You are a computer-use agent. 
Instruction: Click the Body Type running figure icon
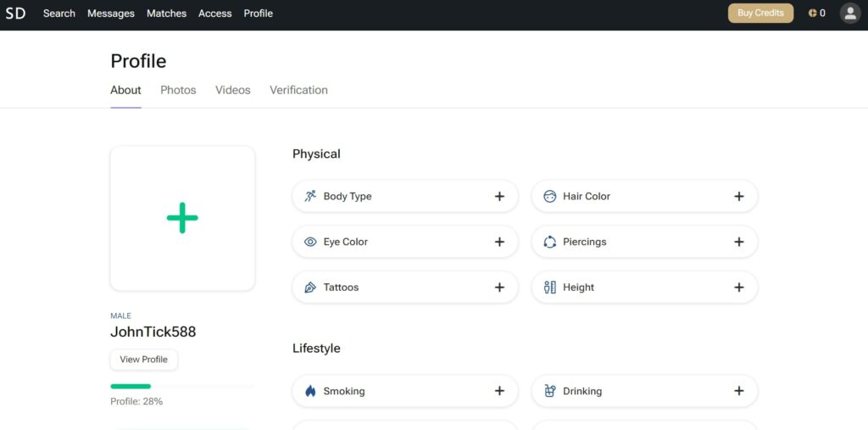coord(310,196)
